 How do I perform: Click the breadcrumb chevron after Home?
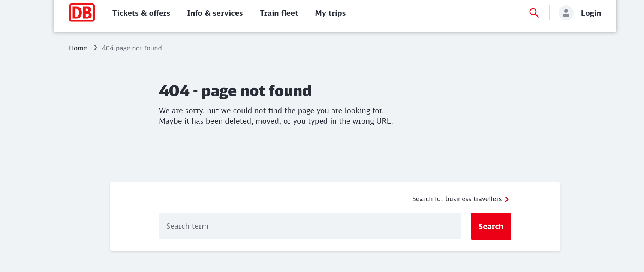96,48
